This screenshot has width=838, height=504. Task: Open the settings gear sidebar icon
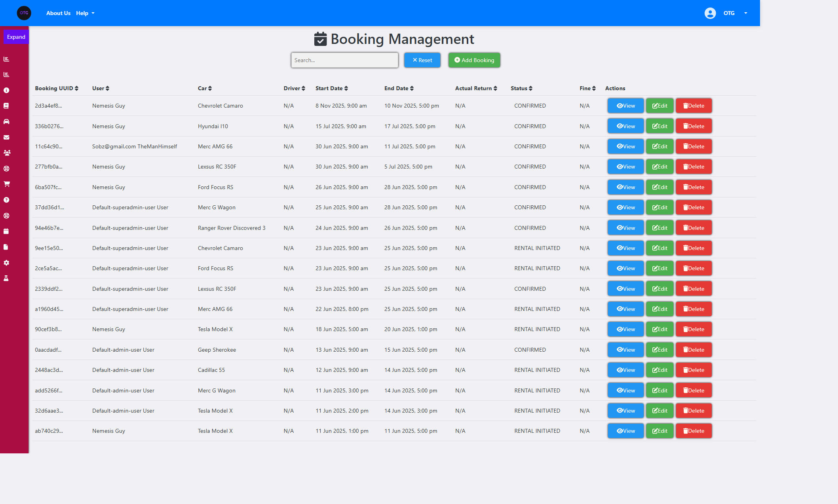[6, 263]
